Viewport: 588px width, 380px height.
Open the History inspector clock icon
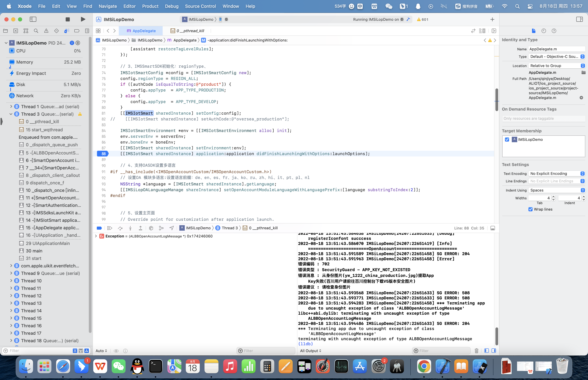click(x=544, y=31)
